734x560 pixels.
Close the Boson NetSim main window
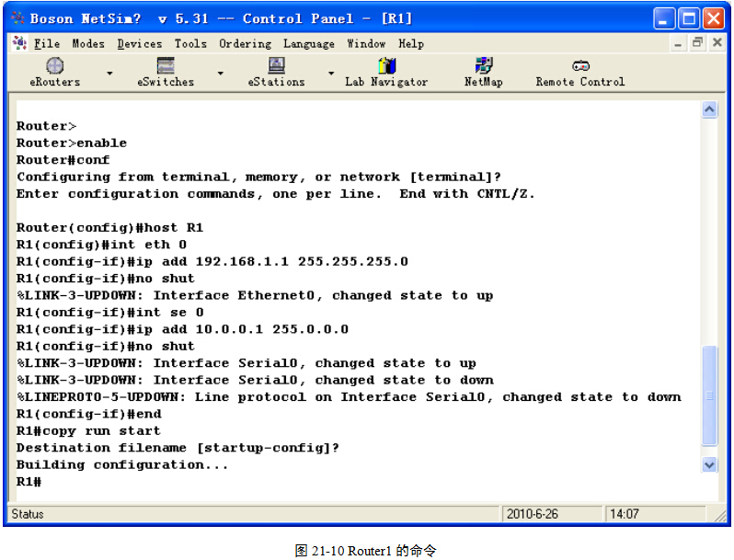(714, 18)
